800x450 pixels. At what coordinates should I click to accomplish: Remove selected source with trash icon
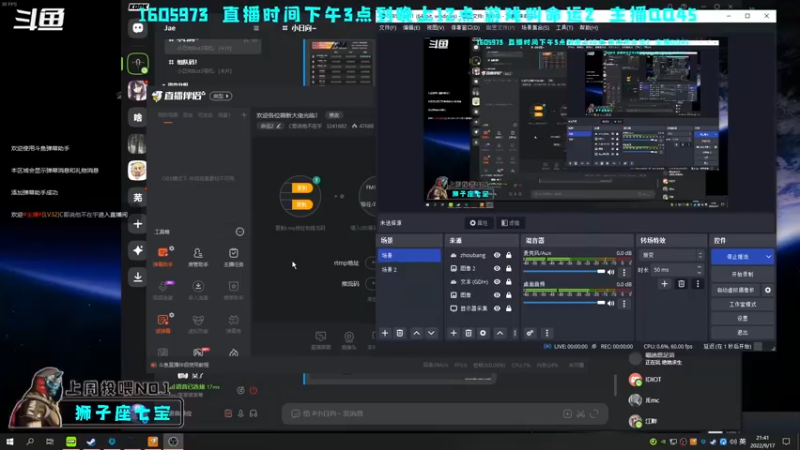point(468,333)
